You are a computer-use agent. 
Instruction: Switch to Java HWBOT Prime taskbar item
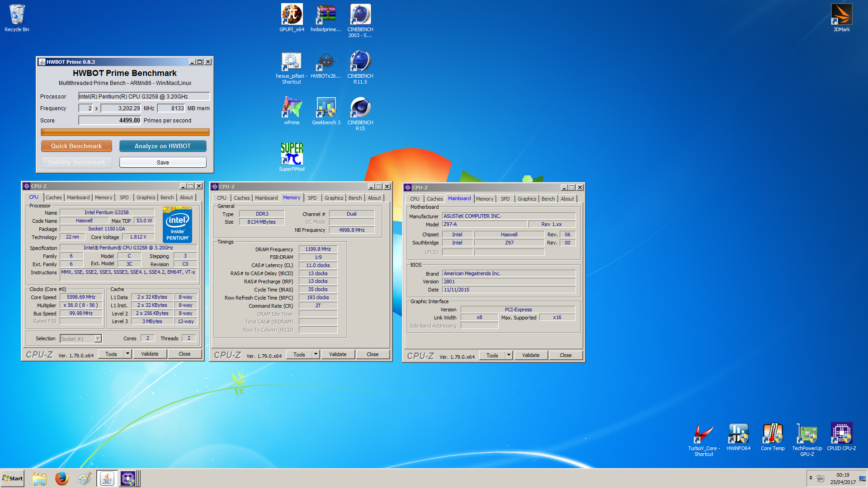(x=107, y=479)
